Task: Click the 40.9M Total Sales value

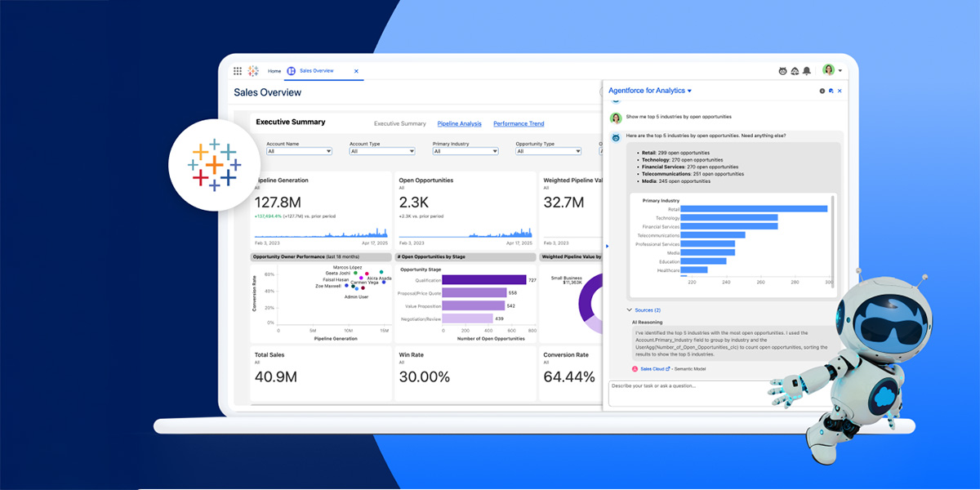Action: (x=275, y=376)
